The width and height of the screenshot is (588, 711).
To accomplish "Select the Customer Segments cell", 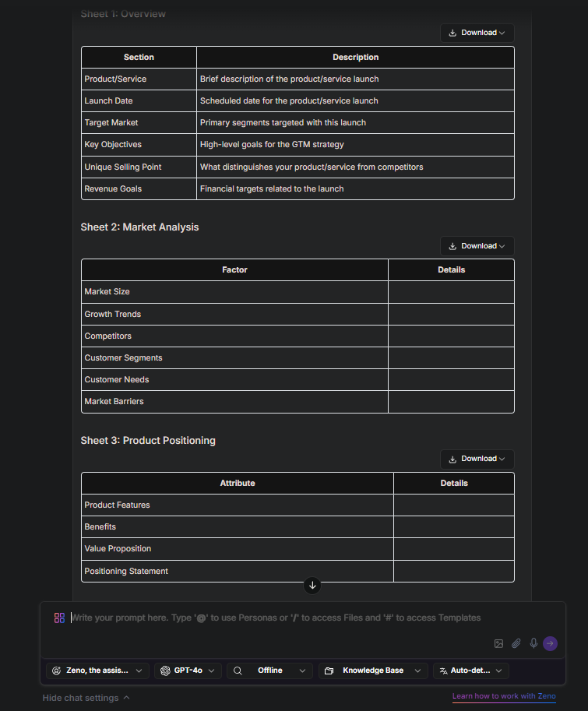I will [x=235, y=357].
